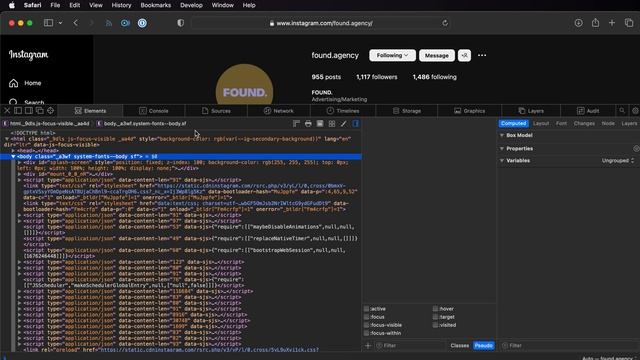Enable the :active pseudo-class
This screenshot has width=640, height=360.
coord(366,309)
